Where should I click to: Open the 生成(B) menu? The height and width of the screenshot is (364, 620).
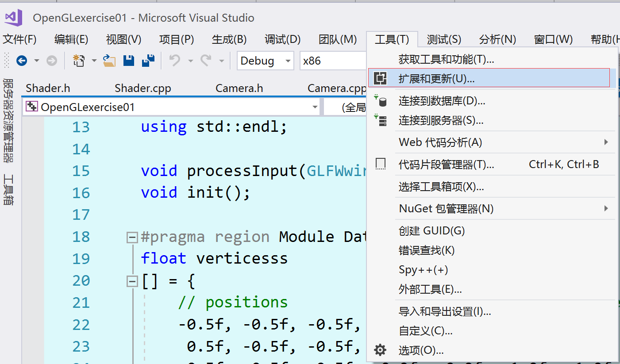click(229, 39)
